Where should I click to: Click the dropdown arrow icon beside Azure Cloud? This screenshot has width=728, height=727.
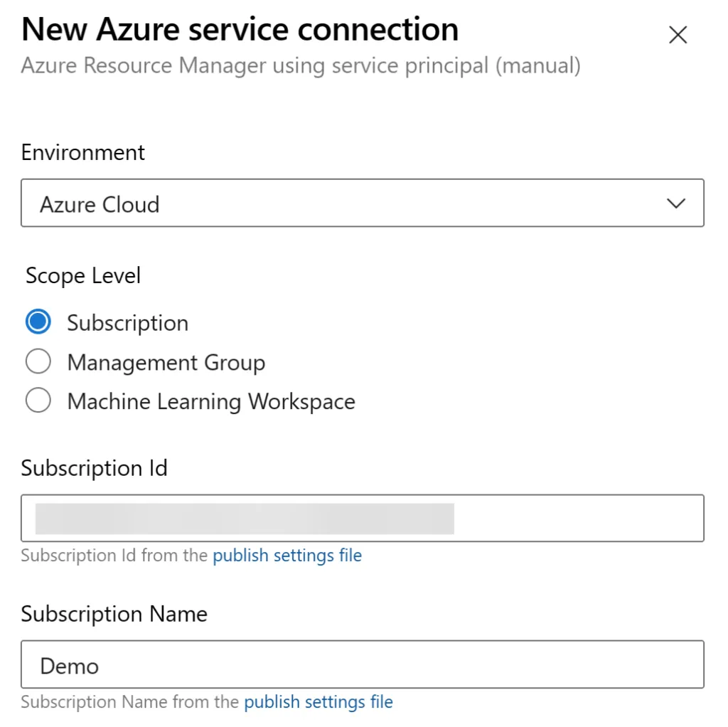(x=675, y=203)
